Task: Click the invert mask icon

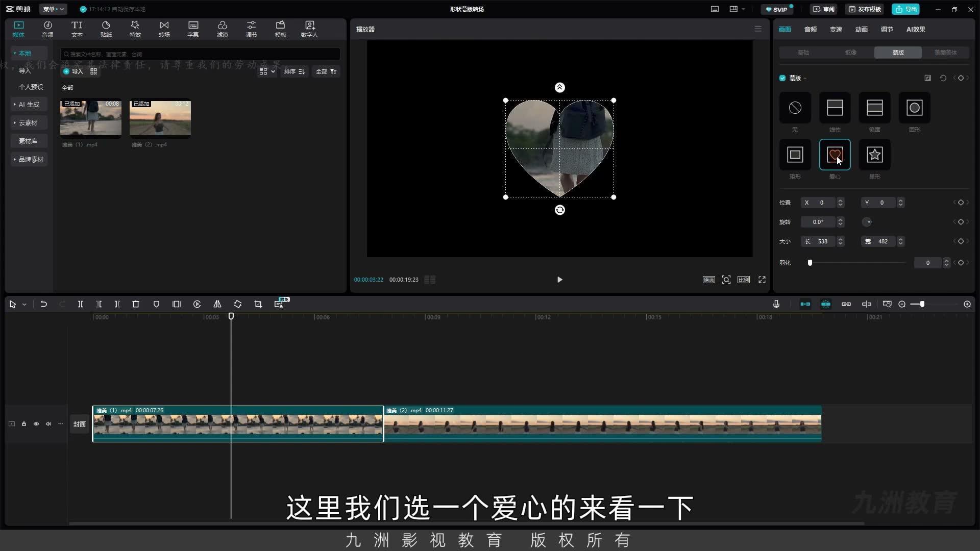Action: 927,78
